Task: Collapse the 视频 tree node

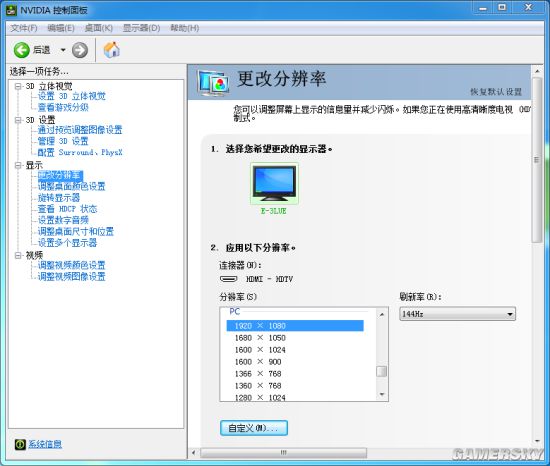Action: click(18, 255)
